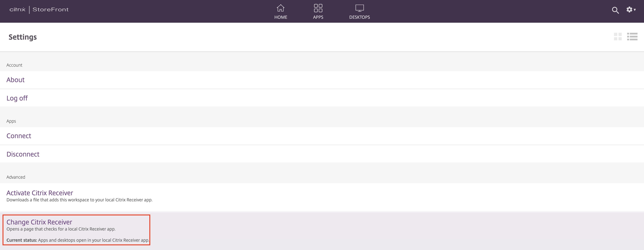Click the 'Current status:' line
Screen dimensions: 644x250
coord(78,240)
